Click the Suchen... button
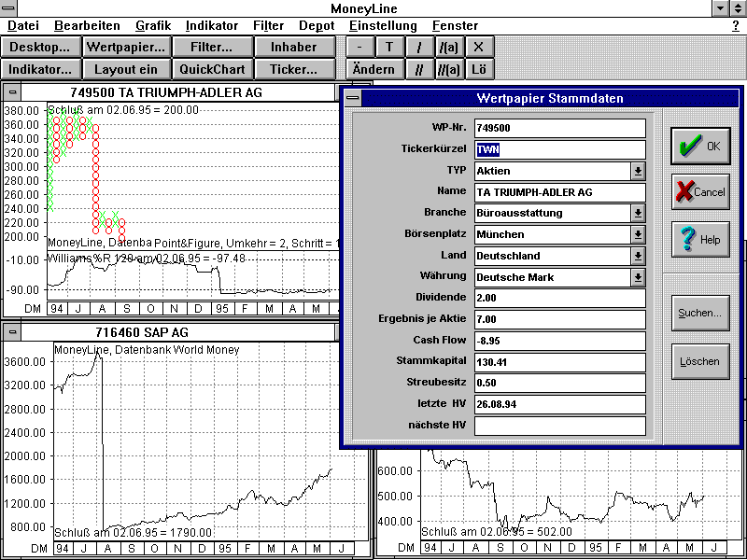 [x=700, y=314]
